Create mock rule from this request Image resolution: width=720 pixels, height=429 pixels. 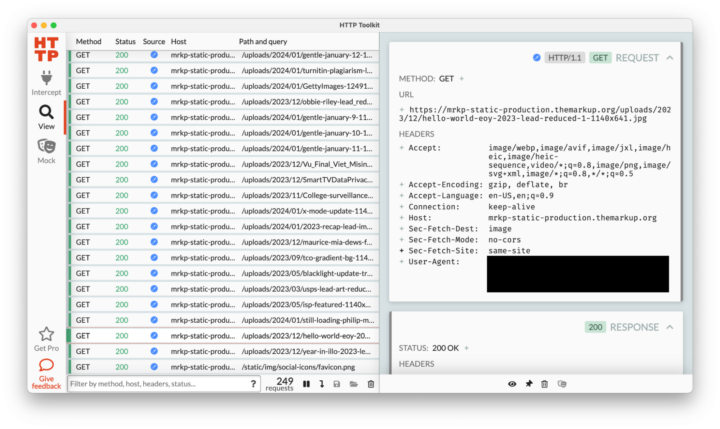[x=562, y=384]
